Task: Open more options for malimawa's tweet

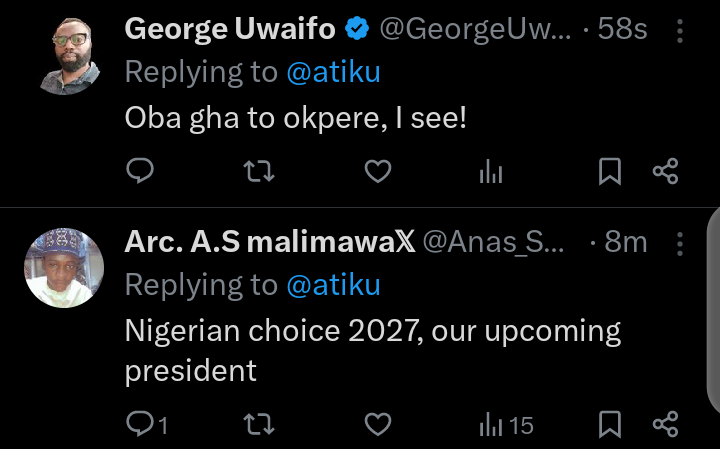Action: 681,242
